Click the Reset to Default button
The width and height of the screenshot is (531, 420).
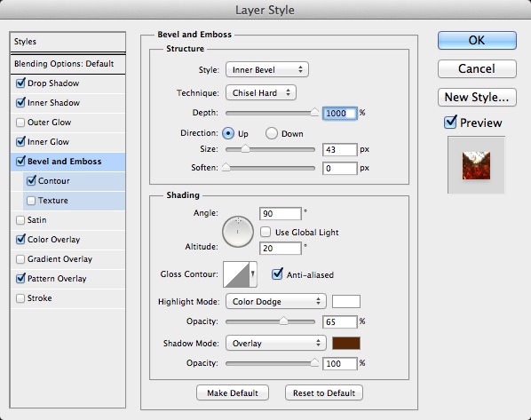(324, 392)
